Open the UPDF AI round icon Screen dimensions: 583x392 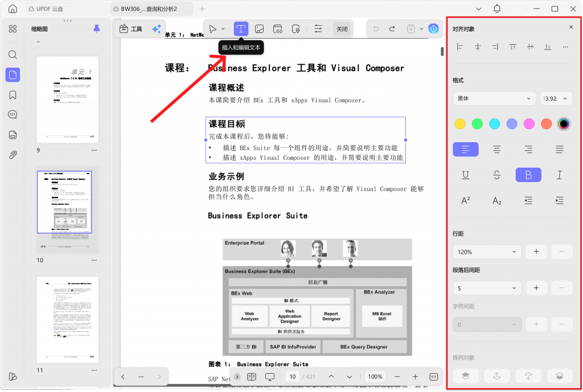(x=433, y=28)
